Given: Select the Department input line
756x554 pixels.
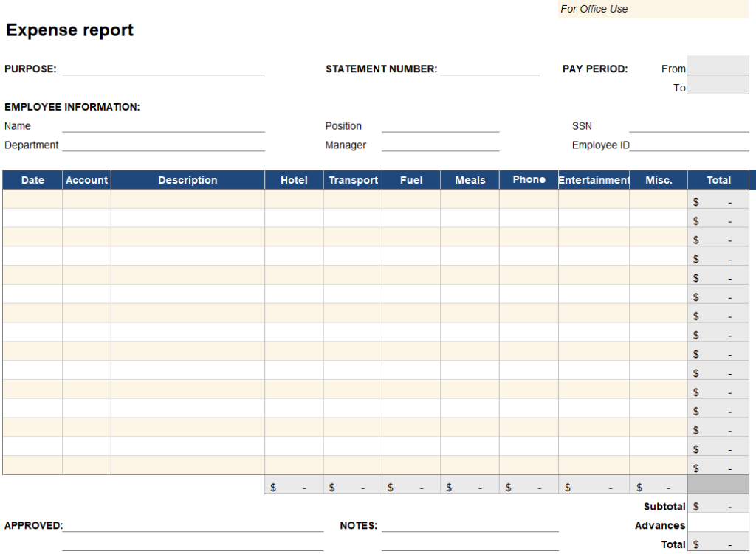Looking at the screenshot, I should (x=163, y=145).
